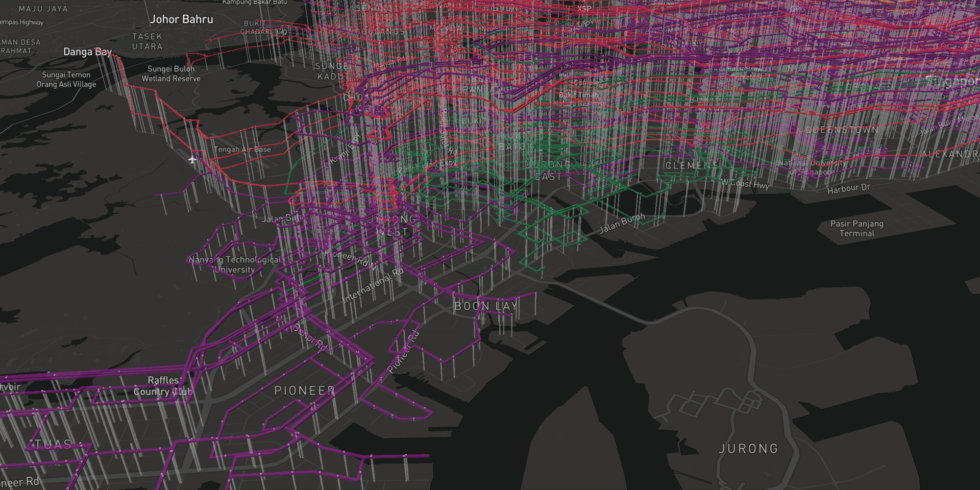Click the PIONEER district label
This screenshot has height=490, width=980.
click(x=305, y=390)
